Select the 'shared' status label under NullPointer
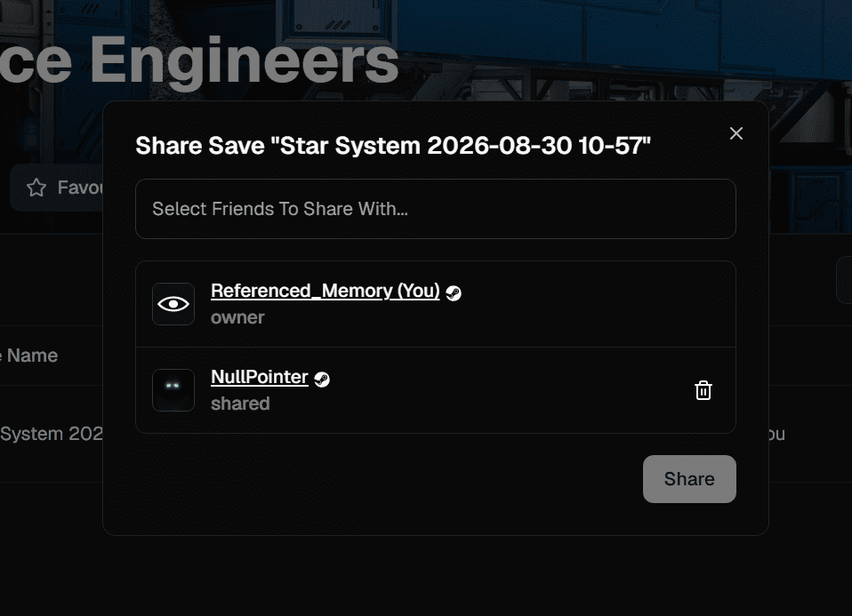 coord(240,404)
